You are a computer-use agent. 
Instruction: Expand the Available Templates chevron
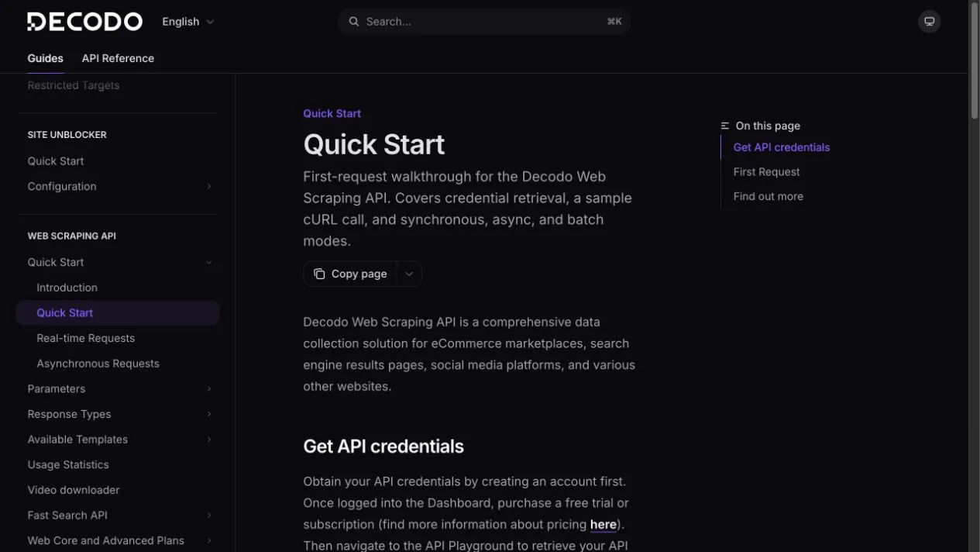click(208, 440)
